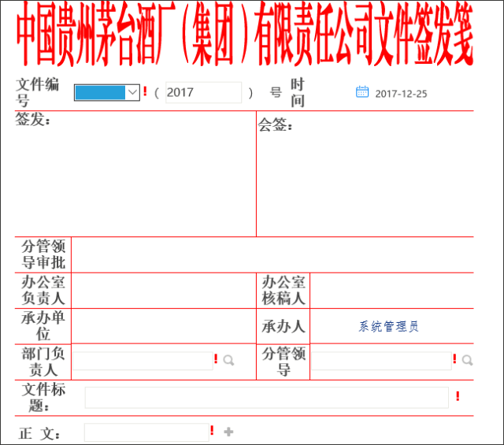Click the 办公室核稿人 label
The height and width of the screenshot is (445, 504).
point(283,291)
